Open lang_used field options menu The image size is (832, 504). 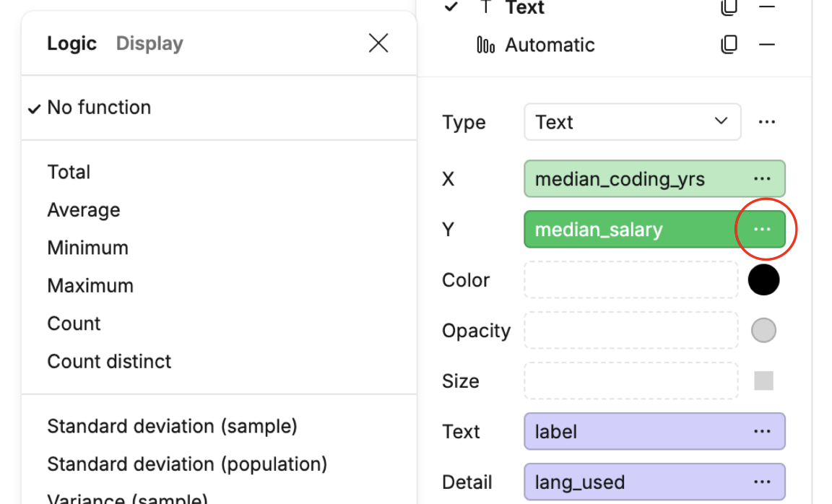point(762,482)
